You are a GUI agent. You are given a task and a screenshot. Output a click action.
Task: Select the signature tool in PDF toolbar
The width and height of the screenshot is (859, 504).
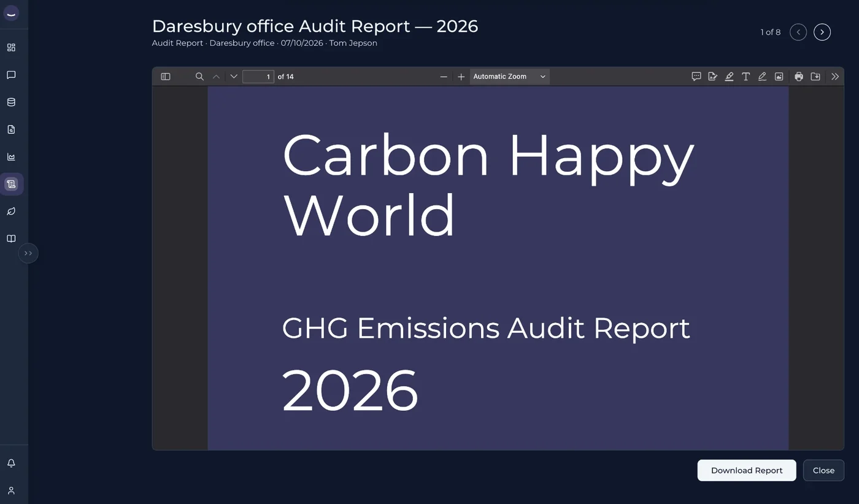713,77
